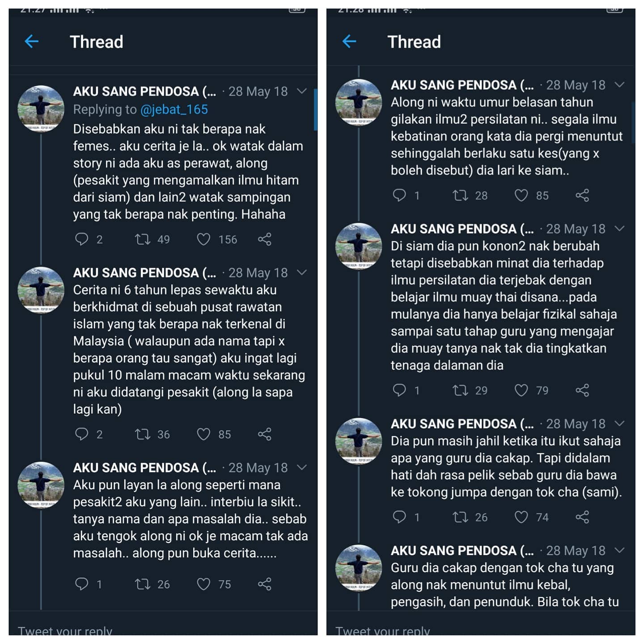The image size is (644, 644).
Task: Retweet the tweet showing 28 retweets
Action: [x=460, y=195]
